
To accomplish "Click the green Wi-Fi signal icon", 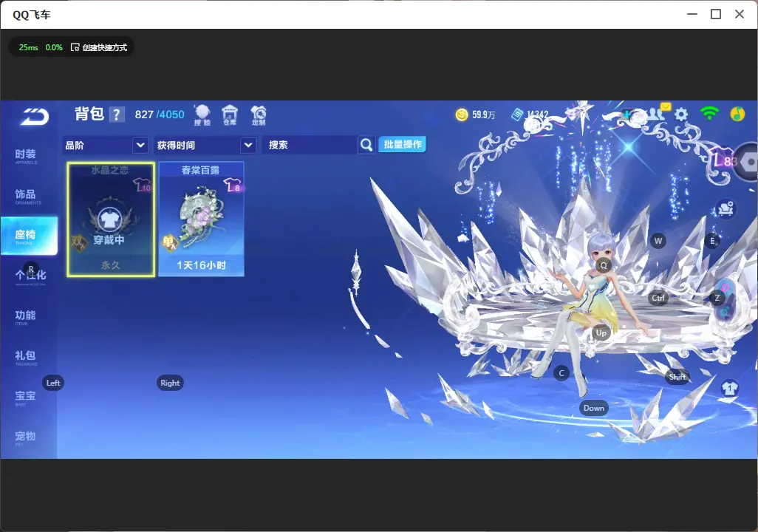I will [709, 114].
